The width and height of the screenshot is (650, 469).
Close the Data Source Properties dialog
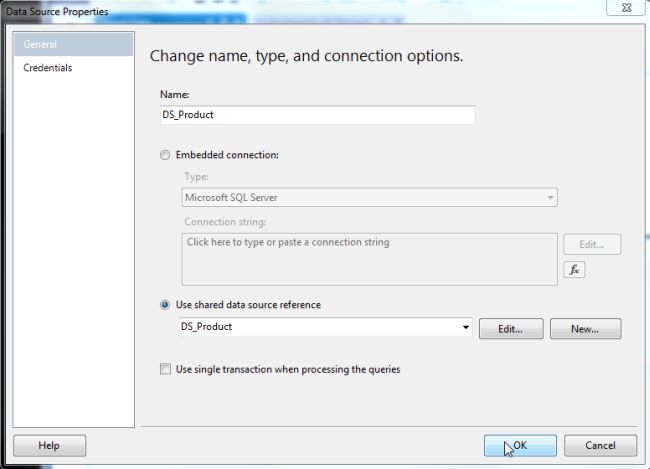pos(624,9)
